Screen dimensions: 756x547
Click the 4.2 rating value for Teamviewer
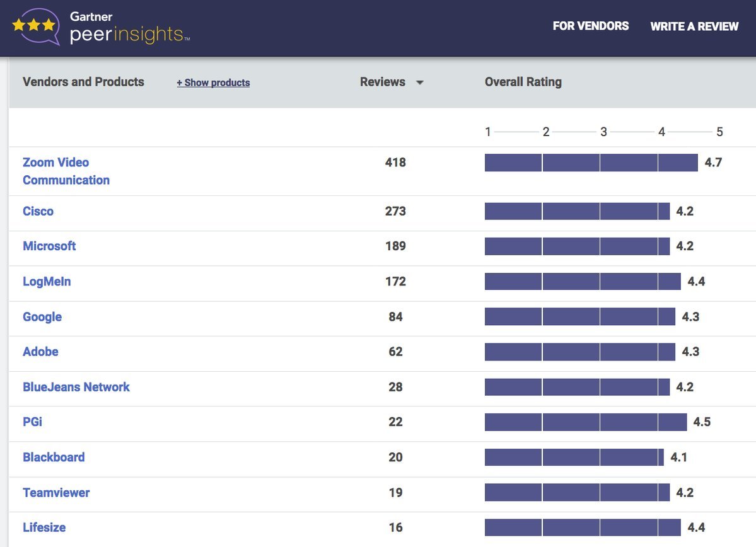click(685, 493)
